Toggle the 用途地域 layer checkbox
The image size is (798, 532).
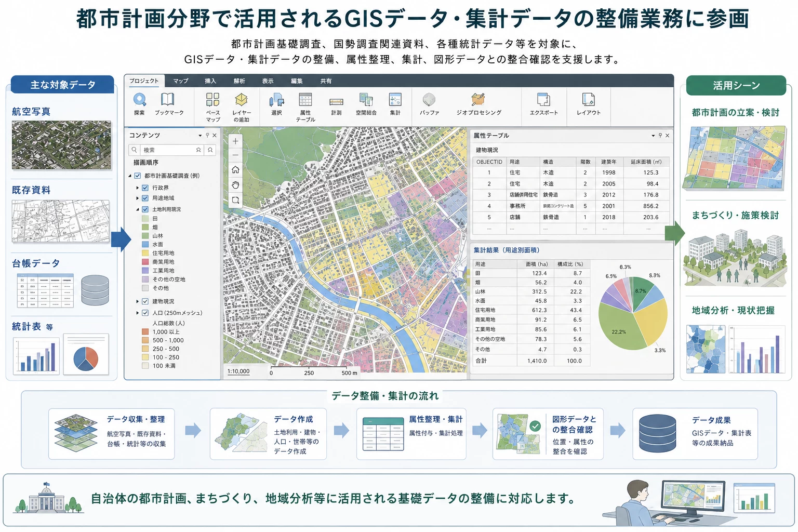[x=145, y=198]
